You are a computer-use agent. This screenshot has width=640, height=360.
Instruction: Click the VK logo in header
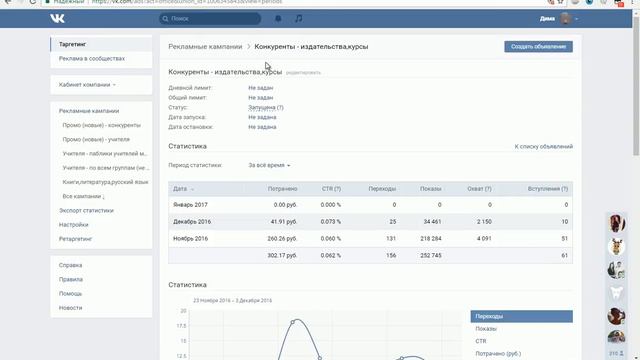tap(57, 18)
